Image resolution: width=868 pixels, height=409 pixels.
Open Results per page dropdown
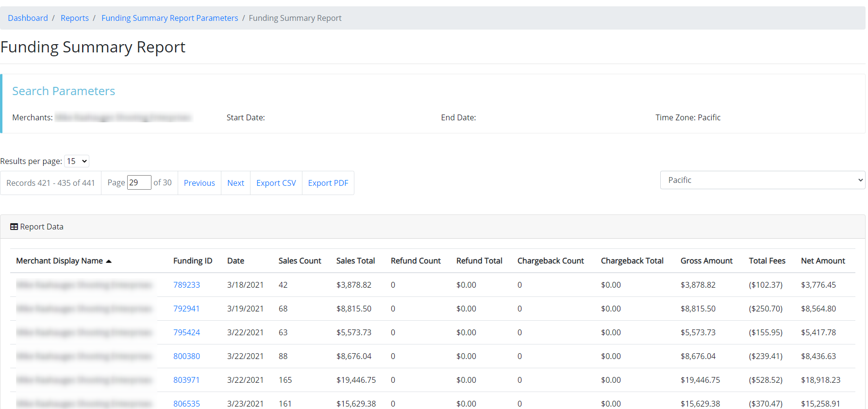[x=77, y=161]
